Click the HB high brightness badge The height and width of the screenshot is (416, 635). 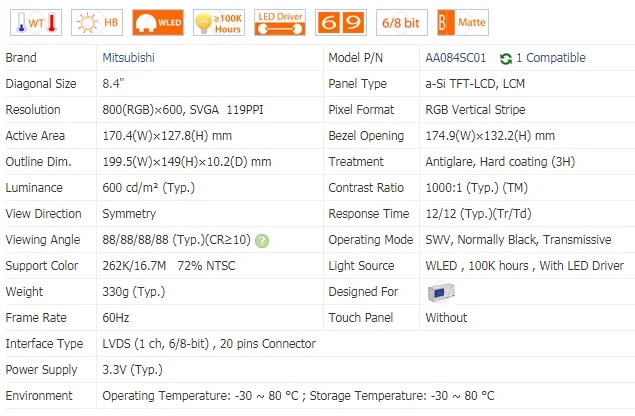[97, 23]
